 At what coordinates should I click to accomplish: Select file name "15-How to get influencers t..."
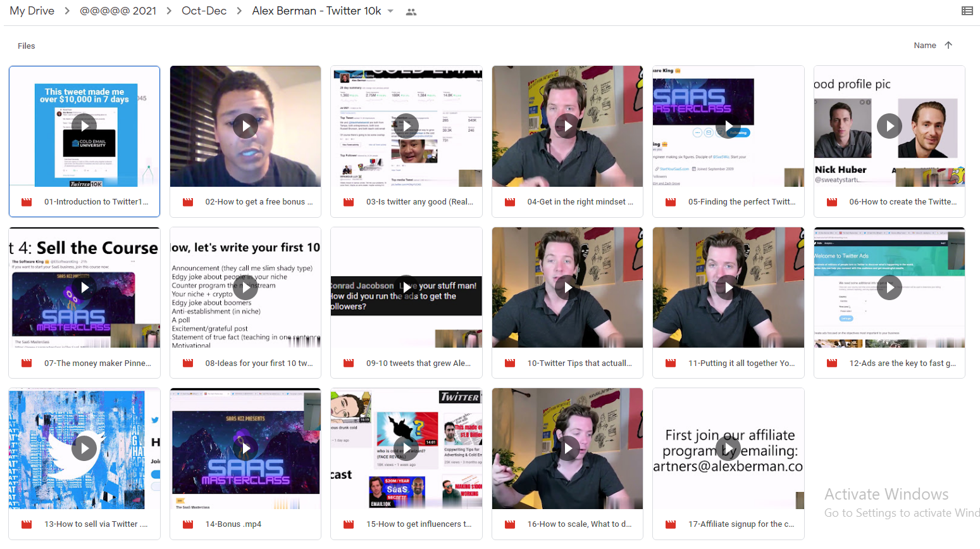(419, 524)
